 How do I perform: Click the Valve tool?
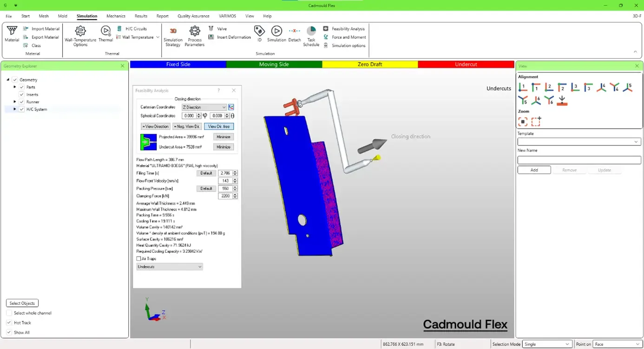point(217,29)
